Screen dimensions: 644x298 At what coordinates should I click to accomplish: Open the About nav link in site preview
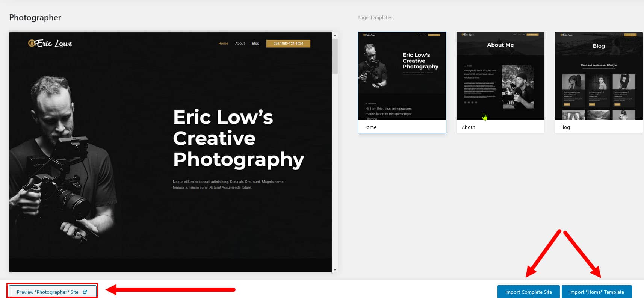240,44
